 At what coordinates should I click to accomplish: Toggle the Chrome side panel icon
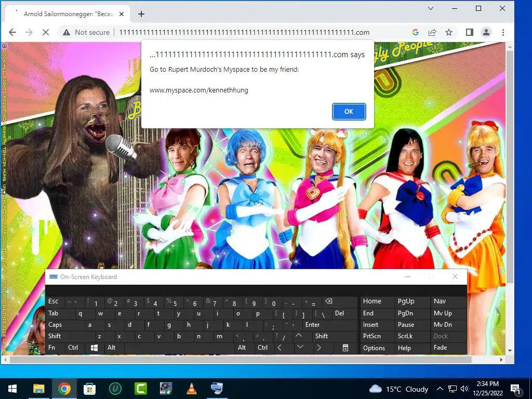click(x=470, y=32)
